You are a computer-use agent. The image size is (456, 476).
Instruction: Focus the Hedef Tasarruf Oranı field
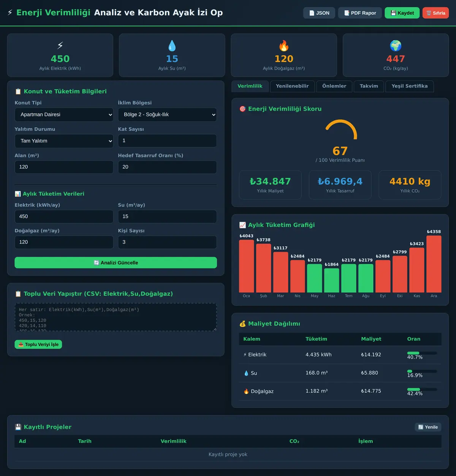click(168, 167)
